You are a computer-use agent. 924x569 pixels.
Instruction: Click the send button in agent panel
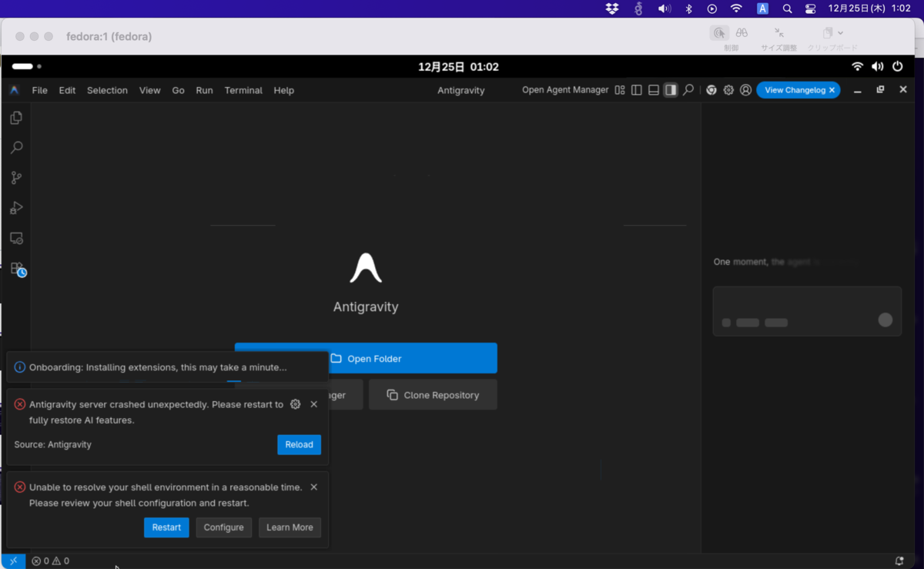point(885,320)
